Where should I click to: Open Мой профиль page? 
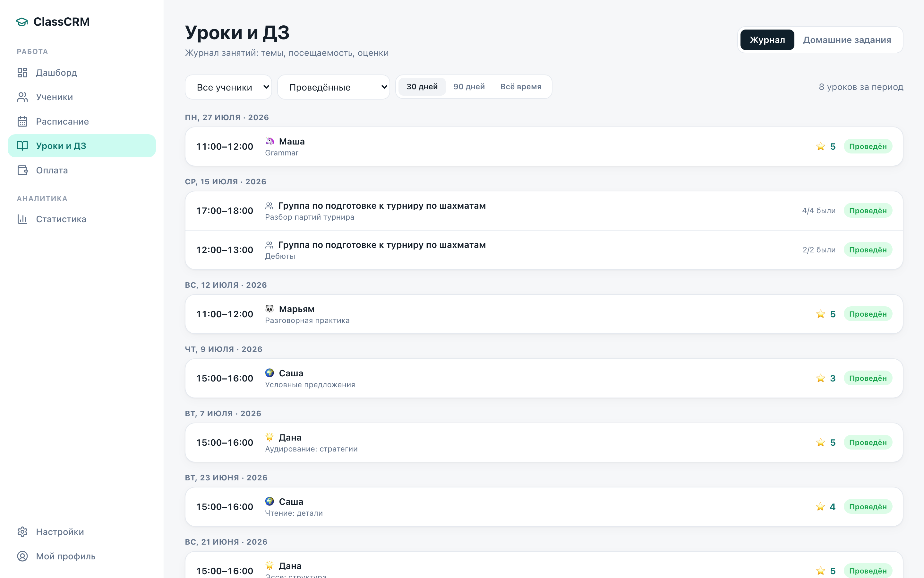pyautogui.click(x=82, y=556)
